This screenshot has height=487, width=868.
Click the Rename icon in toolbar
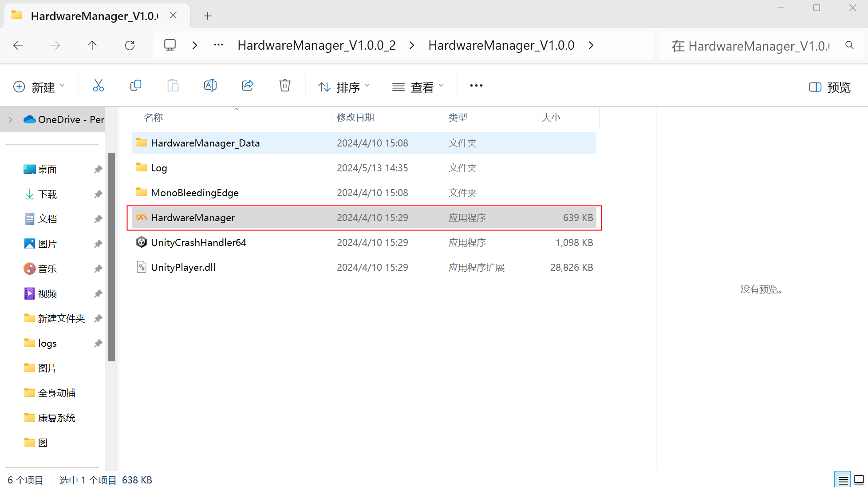(x=210, y=86)
